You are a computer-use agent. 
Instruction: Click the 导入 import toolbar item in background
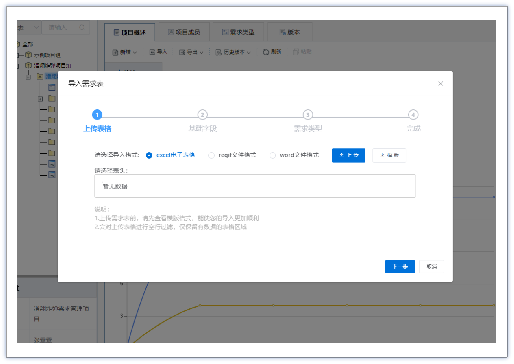[158, 52]
